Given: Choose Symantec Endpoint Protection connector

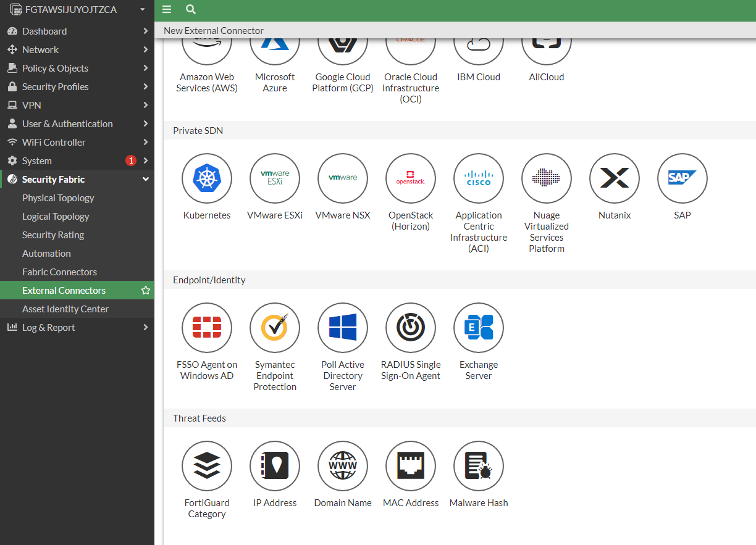Looking at the screenshot, I should (275, 328).
